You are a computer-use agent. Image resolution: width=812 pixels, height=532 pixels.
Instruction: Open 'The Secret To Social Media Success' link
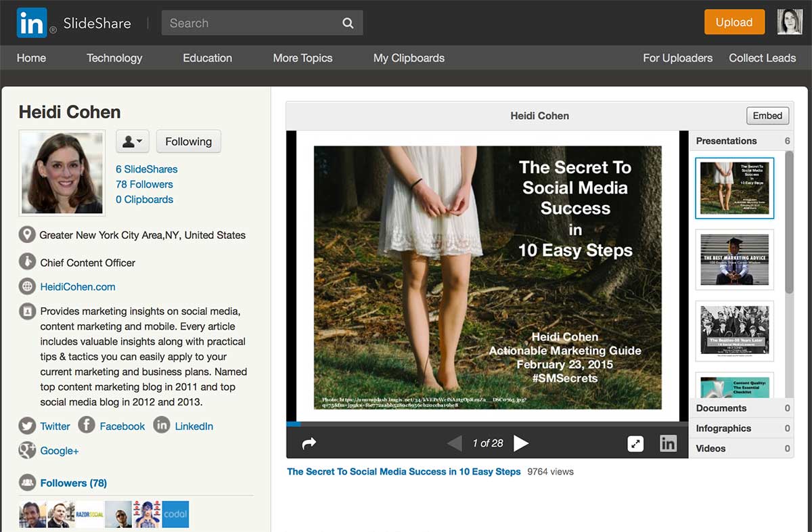[x=403, y=472]
